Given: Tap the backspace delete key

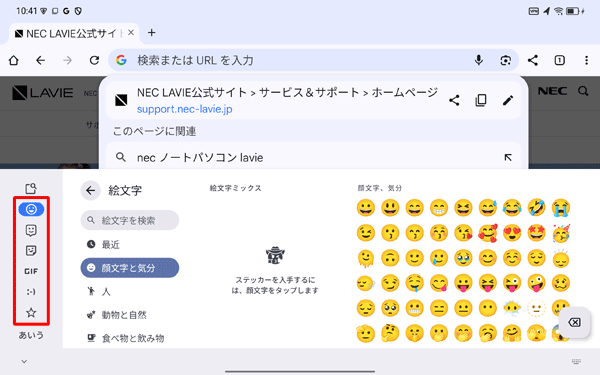Looking at the screenshot, I should [x=574, y=322].
